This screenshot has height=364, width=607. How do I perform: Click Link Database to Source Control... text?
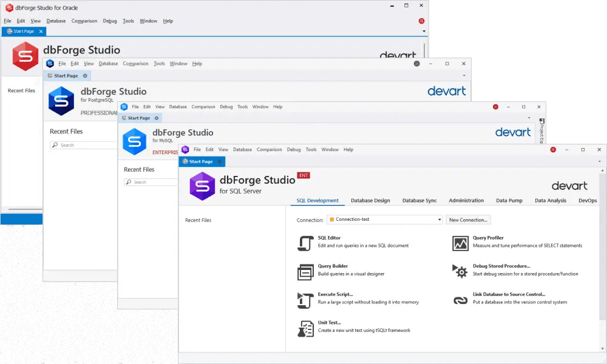pyautogui.click(x=509, y=294)
